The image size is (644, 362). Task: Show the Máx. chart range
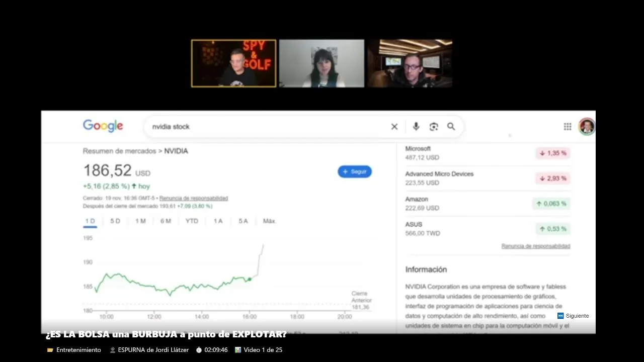tap(270, 221)
